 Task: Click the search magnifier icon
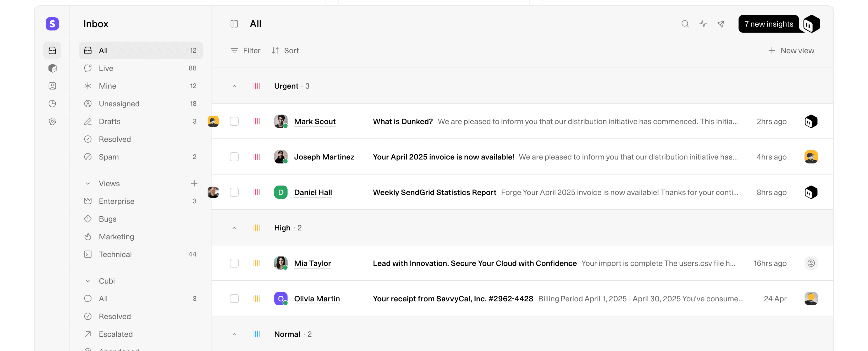[685, 24]
